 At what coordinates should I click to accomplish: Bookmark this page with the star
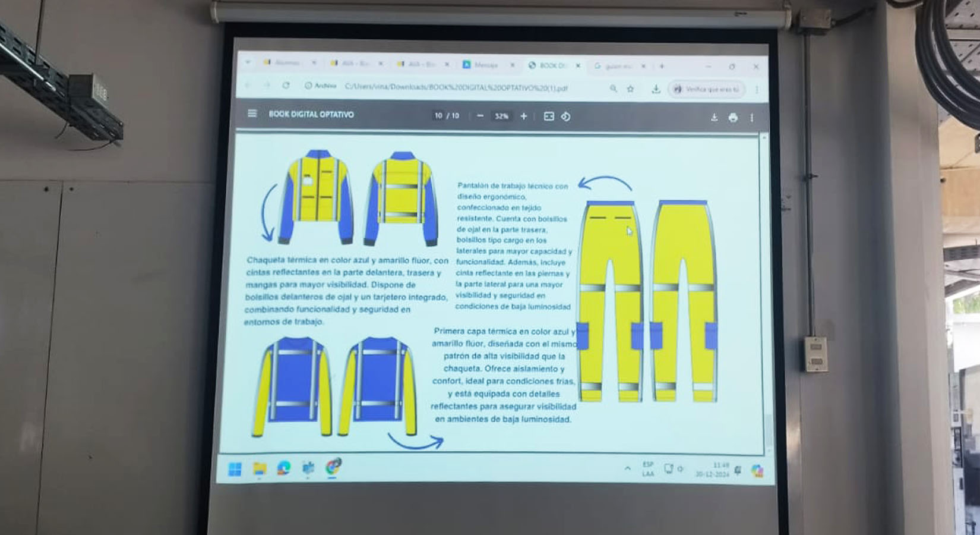(x=631, y=87)
